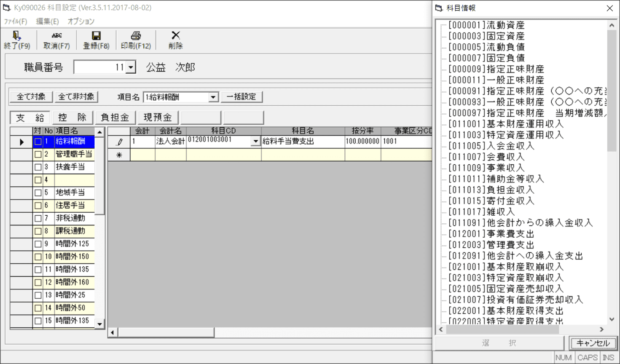Switch to the 控除 tab
The image size is (620, 364).
[x=72, y=118]
